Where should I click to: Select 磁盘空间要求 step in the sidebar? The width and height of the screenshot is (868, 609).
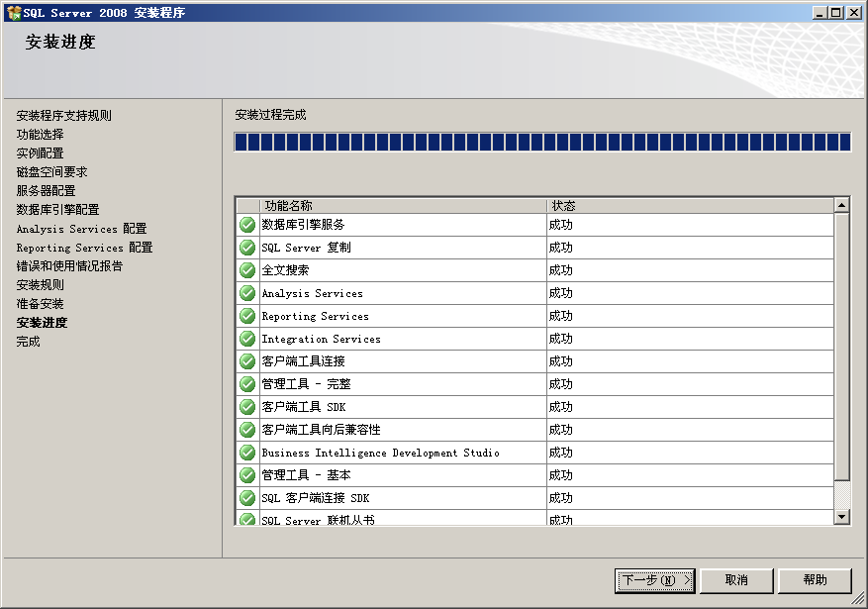point(52,171)
